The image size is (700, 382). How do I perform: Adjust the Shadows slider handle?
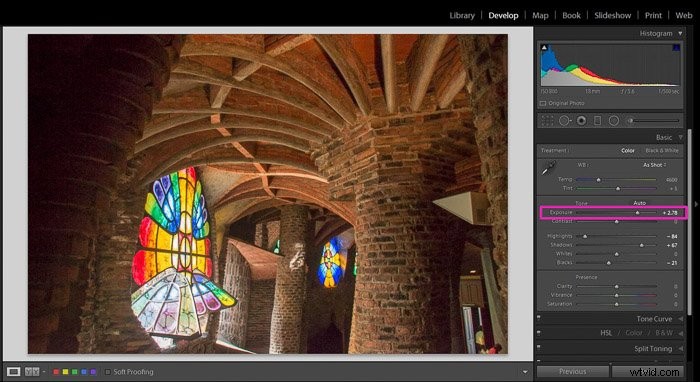pos(642,245)
